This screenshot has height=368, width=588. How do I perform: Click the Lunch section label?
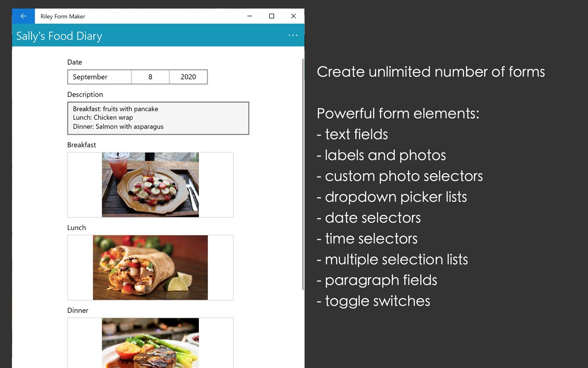pos(76,228)
